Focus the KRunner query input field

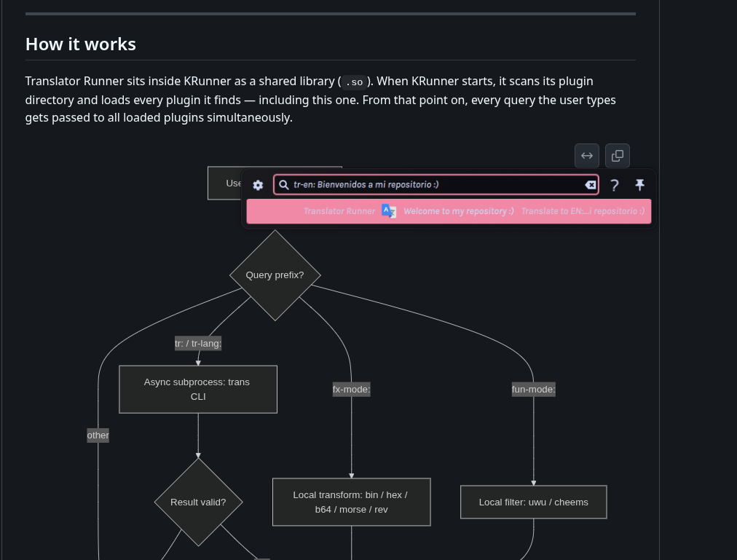click(x=436, y=185)
